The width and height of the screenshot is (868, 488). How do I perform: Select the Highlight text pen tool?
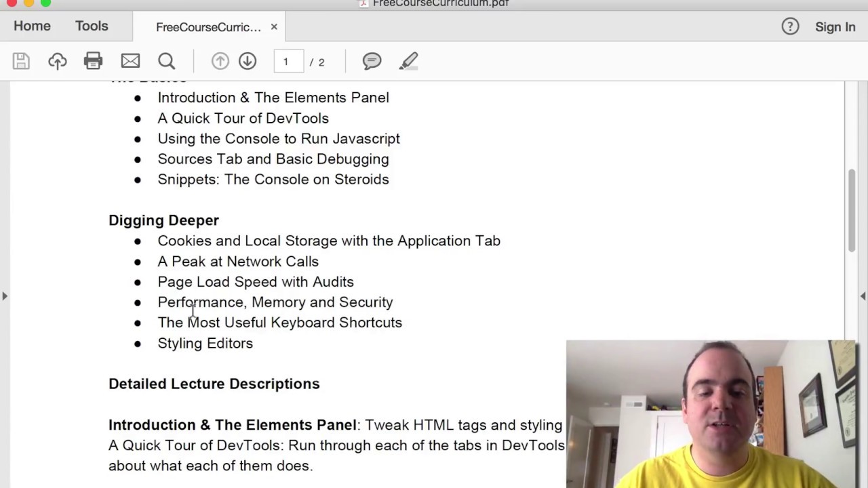408,61
